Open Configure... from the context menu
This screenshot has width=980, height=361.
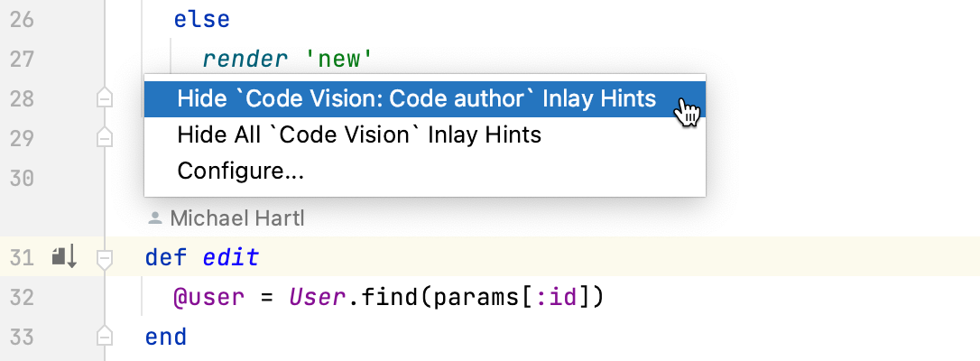240,171
